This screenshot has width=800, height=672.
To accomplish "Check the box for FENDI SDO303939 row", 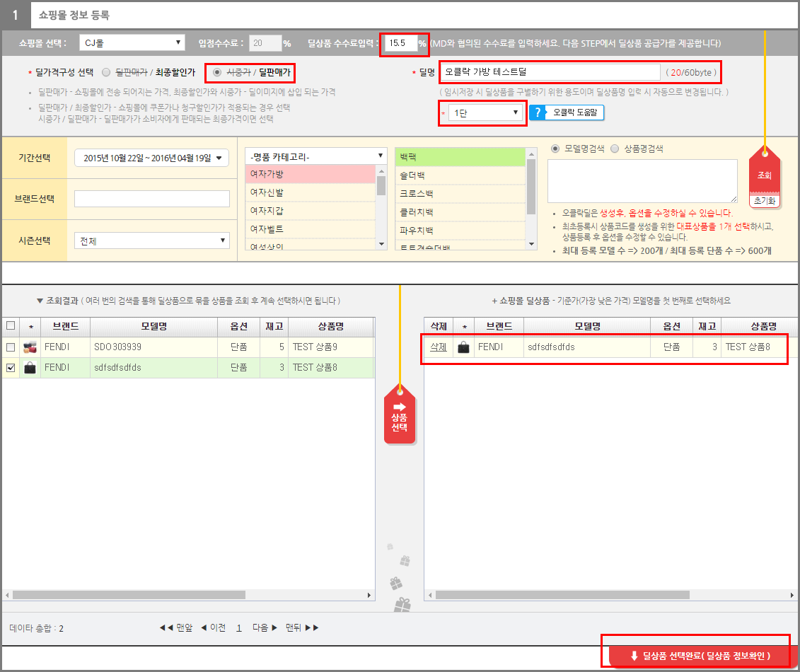I will coord(10,347).
